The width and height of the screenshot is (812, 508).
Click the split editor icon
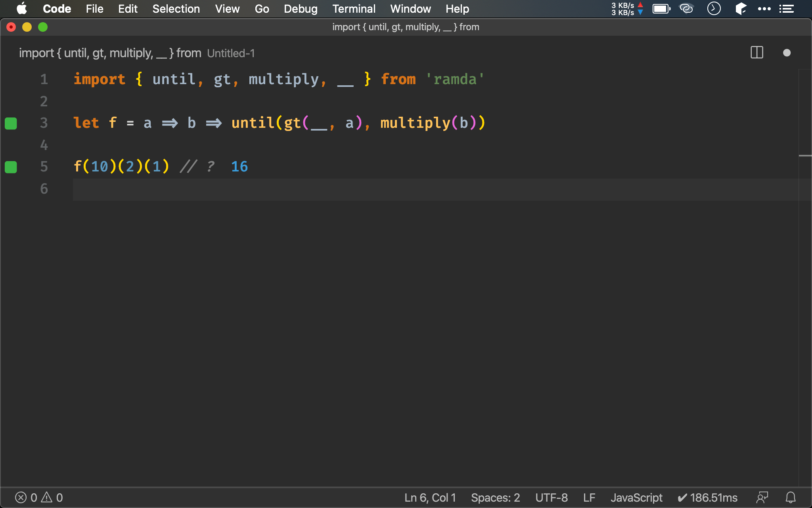point(756,53)
